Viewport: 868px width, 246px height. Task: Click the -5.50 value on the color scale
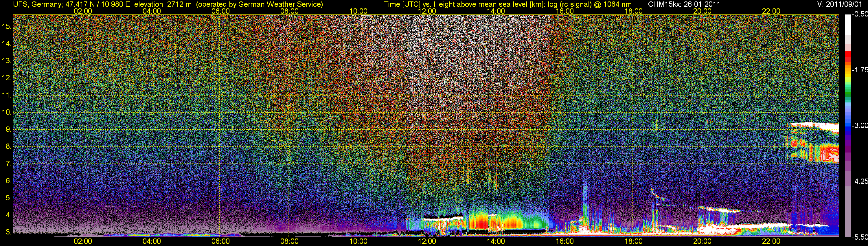[x=860, y=237]
